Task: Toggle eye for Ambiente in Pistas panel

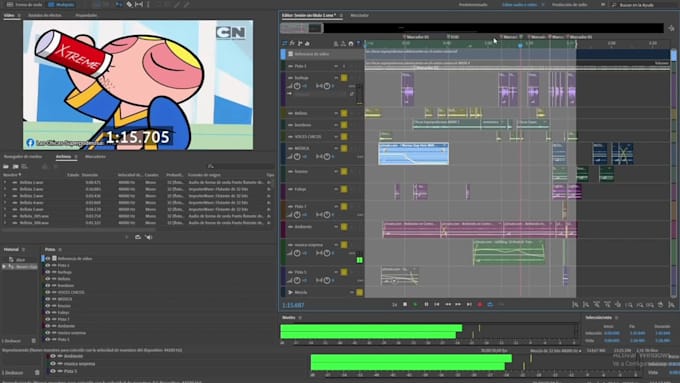Action: click(48, 326)
